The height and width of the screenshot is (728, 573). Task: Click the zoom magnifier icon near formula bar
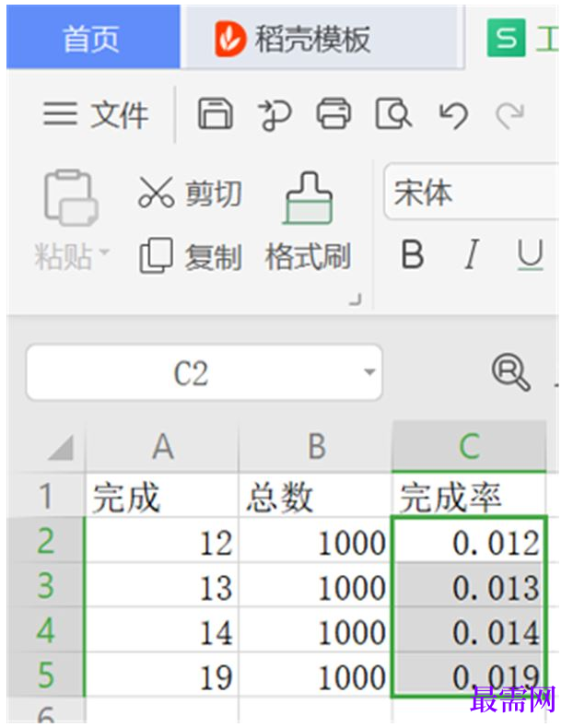tap(511, 372)
